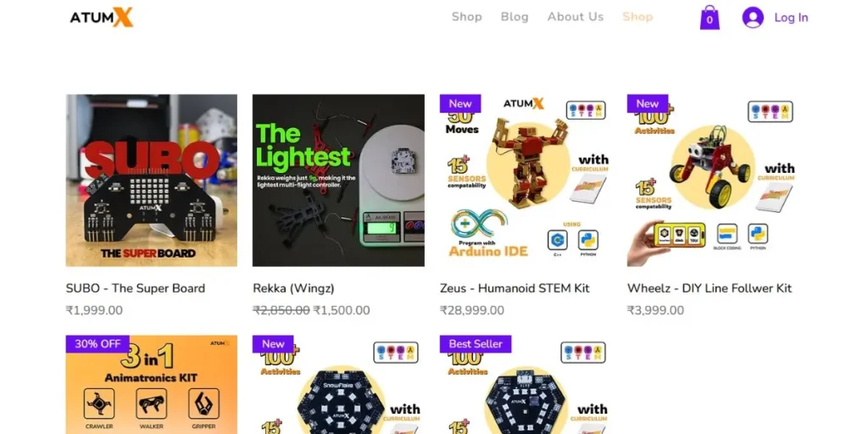Select the highlighted orange Shop menu item

pyautogui.click(x=637, y=17)
